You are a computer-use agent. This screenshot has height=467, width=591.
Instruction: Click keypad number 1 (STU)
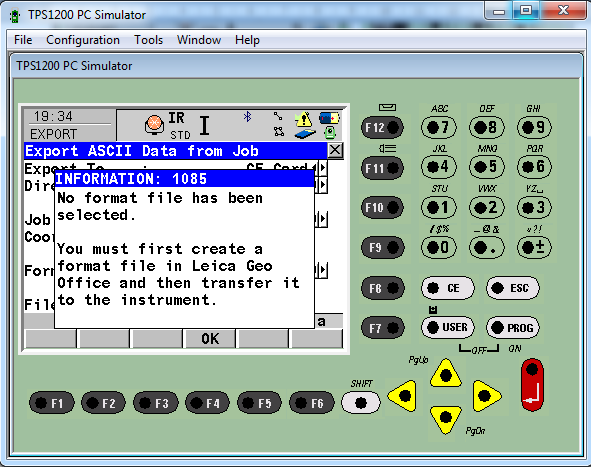coord(439,207)
